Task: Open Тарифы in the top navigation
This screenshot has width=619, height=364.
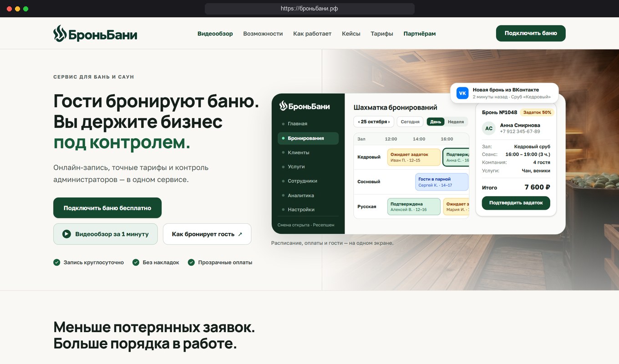Action: pos(382,34)
